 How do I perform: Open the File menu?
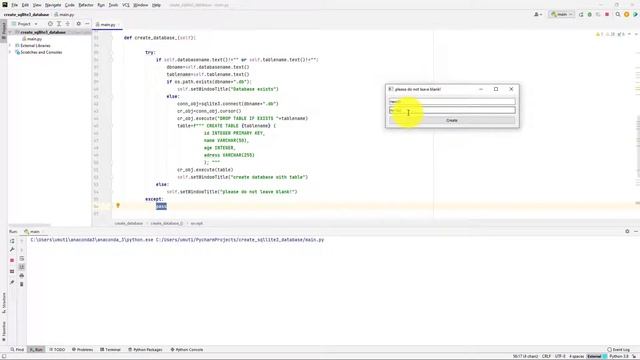coord(15,5)
